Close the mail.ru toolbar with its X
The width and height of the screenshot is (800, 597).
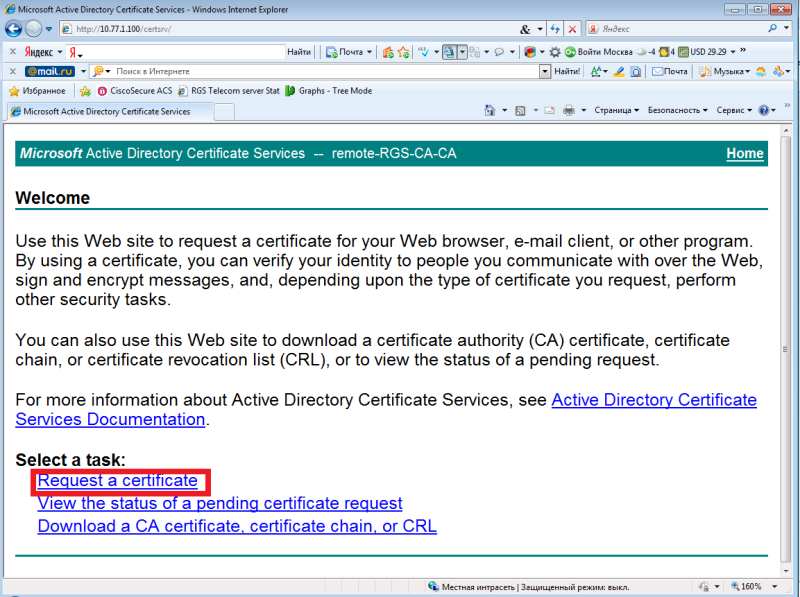(13, 71)
